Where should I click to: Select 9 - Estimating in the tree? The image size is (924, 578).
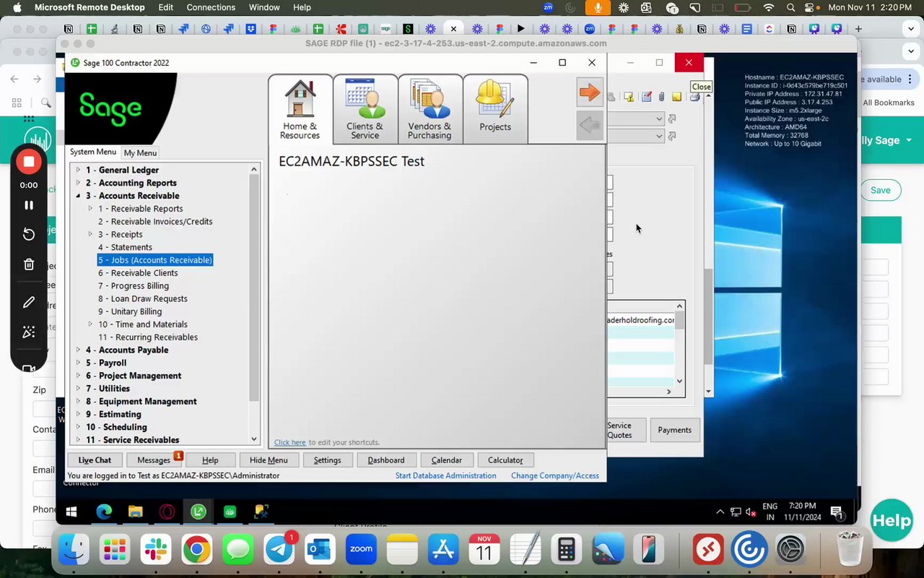[113, 415]
